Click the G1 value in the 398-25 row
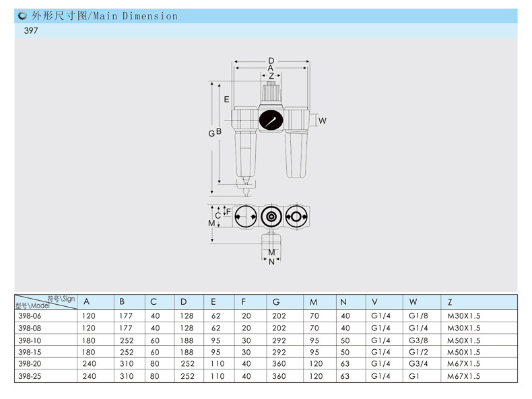The height and width of the screenshot is (399, 532). pos(414,376)
